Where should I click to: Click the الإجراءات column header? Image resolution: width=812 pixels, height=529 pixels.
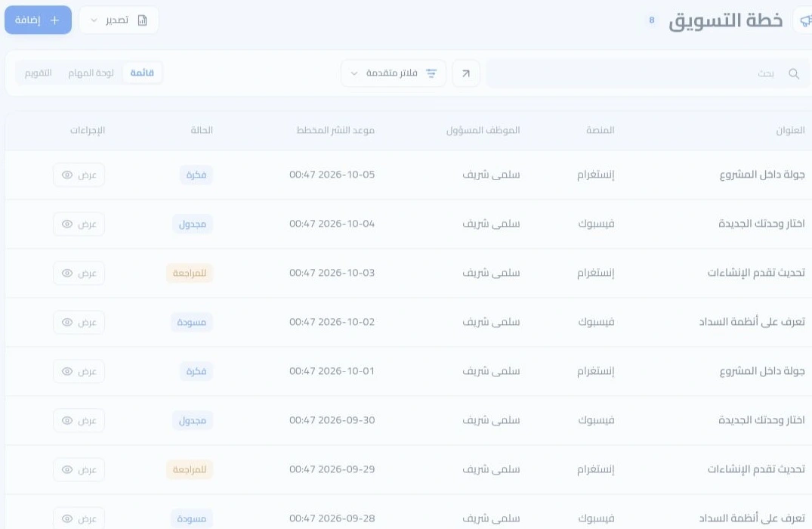88,130
